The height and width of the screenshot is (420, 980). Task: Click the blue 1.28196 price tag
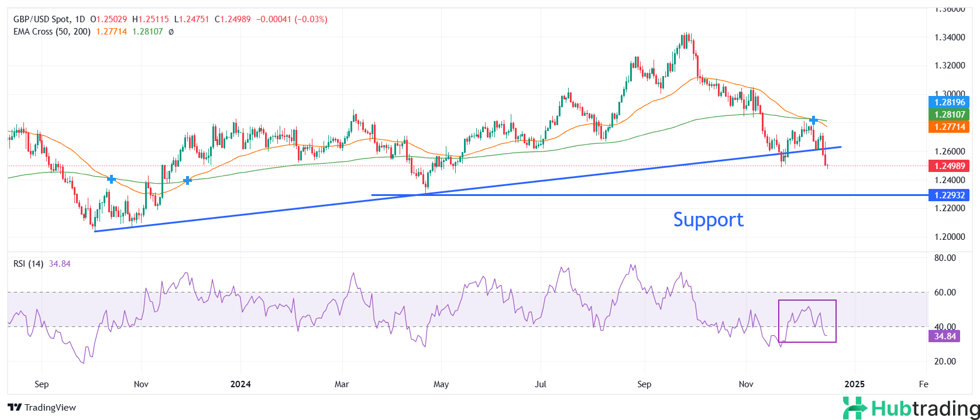coord(949,102)
